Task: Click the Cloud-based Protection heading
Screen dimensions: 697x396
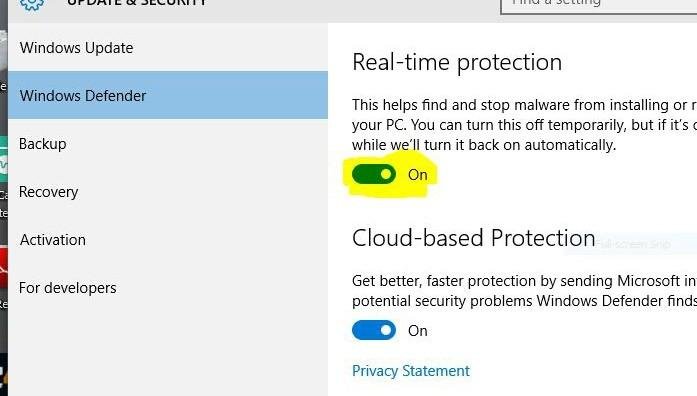Action: click(x=473, y=238)
